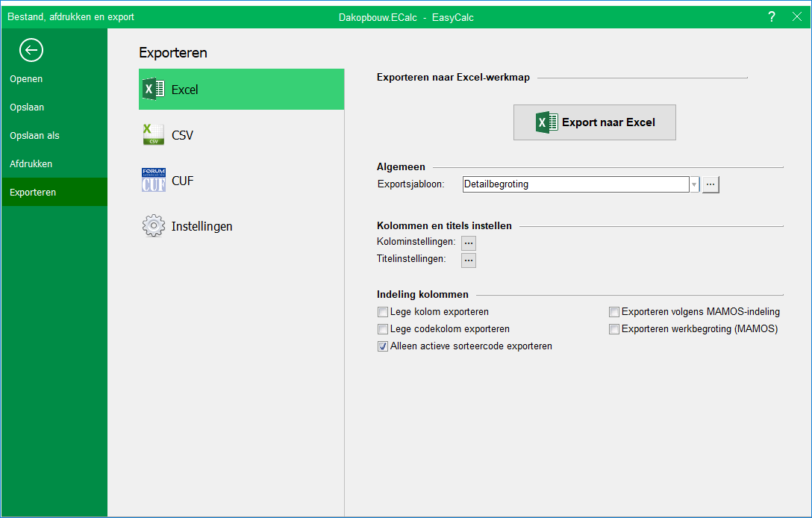Image resolution: width=812 pixels, height=518 pixels.
Task: Open Titelinstellingen ellipsis button
Action: (468, 260)
